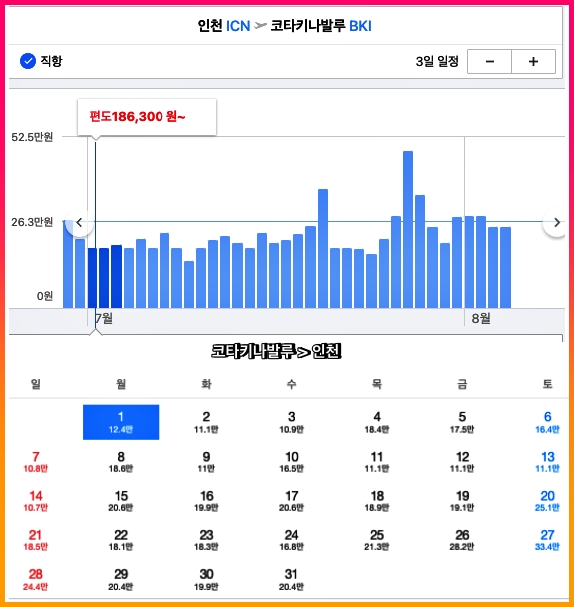Select Saturday July 6 priced 16.4만

(547, 422)
